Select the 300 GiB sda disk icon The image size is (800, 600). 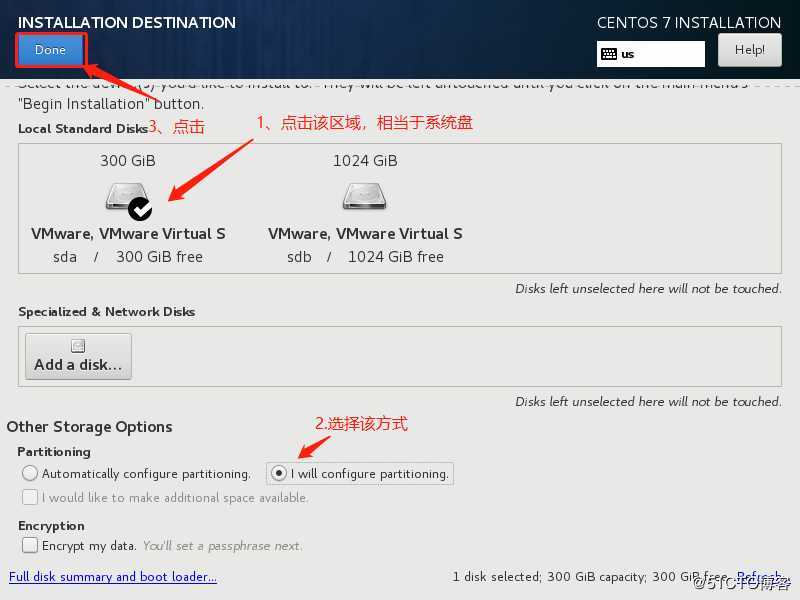point(127,196)
